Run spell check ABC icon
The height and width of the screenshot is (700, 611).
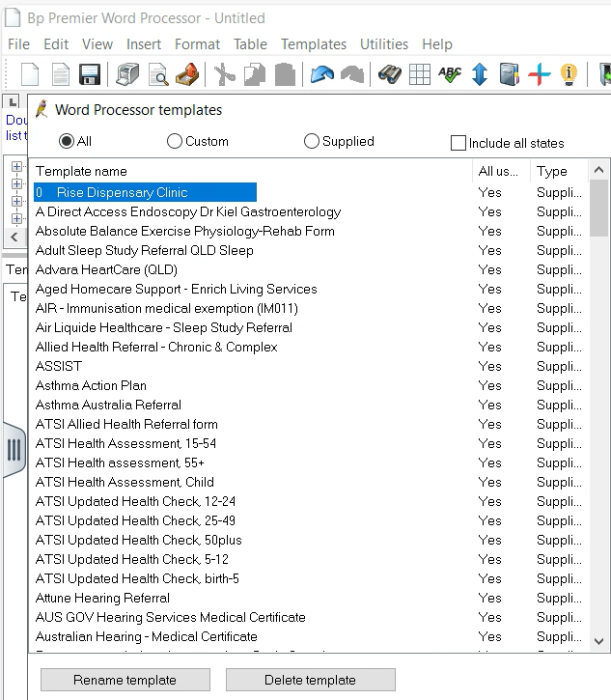click(450, 74)
